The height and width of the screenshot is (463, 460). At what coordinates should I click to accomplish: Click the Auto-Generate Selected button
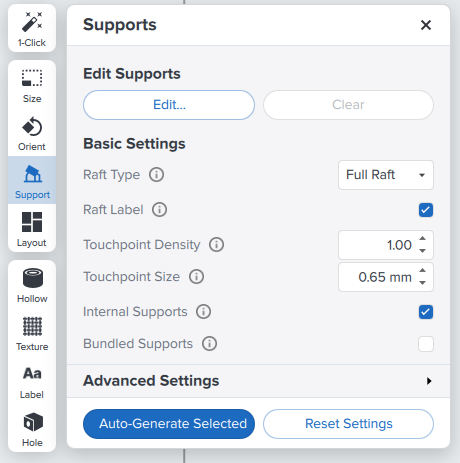coord(169,424)
